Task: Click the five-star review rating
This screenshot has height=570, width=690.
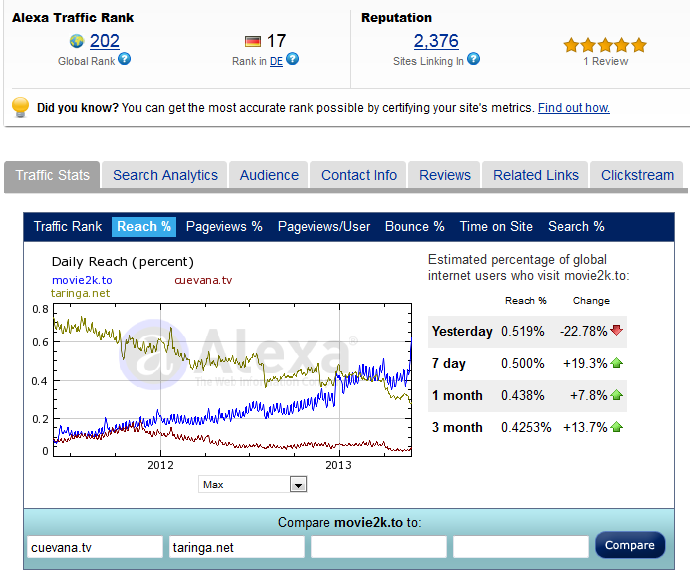Action: pos(605,45)
